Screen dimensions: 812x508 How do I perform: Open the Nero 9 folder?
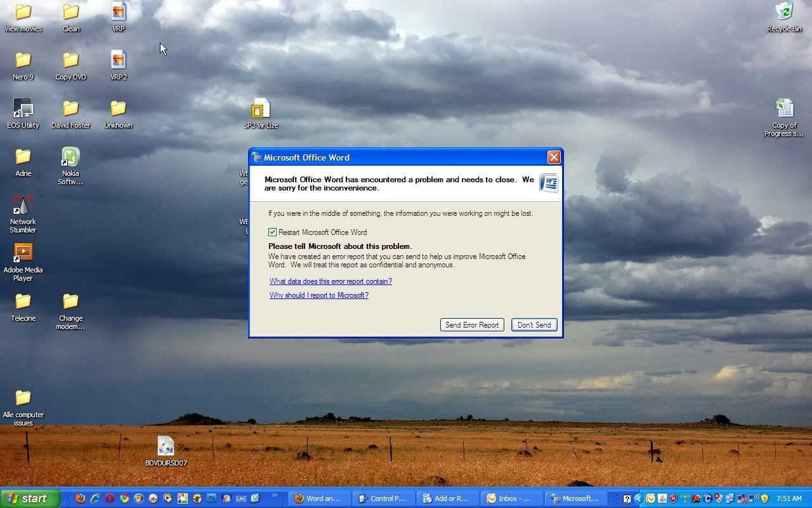coord(23,65)
